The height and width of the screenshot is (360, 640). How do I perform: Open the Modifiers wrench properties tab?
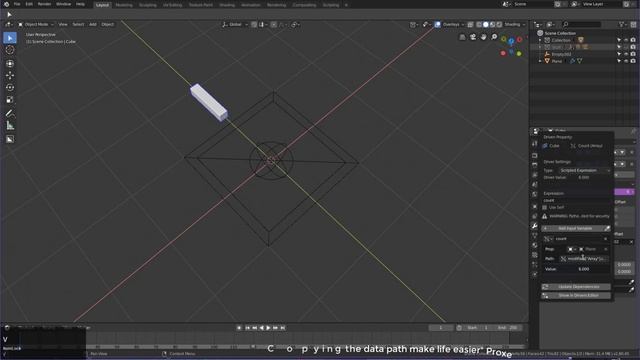[535, 226]
